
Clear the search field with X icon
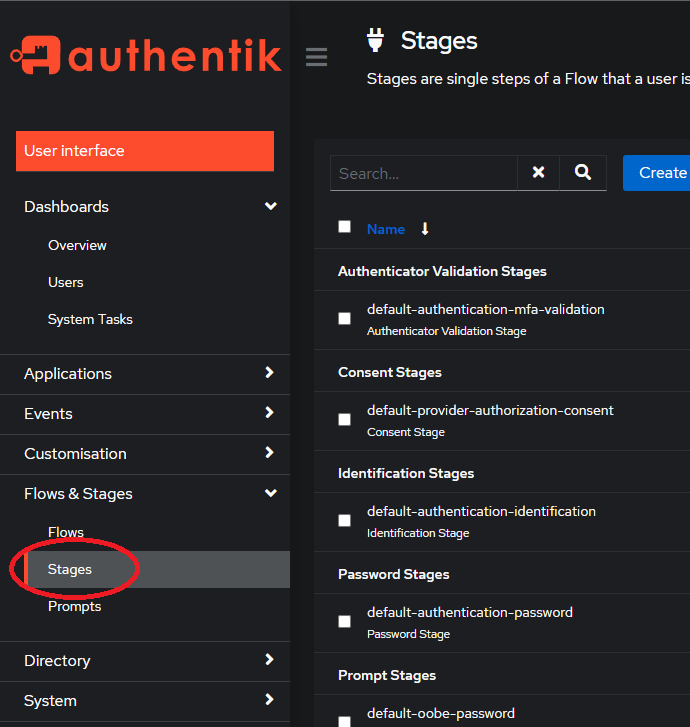pos(538,172)
